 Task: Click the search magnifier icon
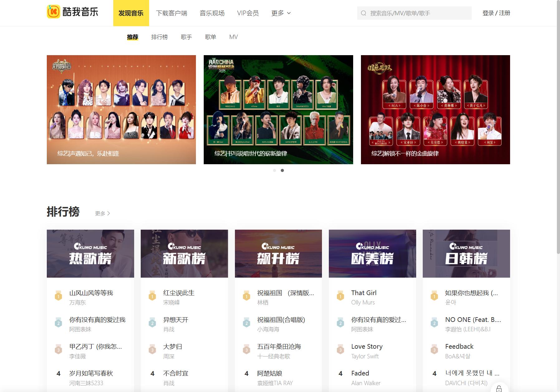coord(363,13)
